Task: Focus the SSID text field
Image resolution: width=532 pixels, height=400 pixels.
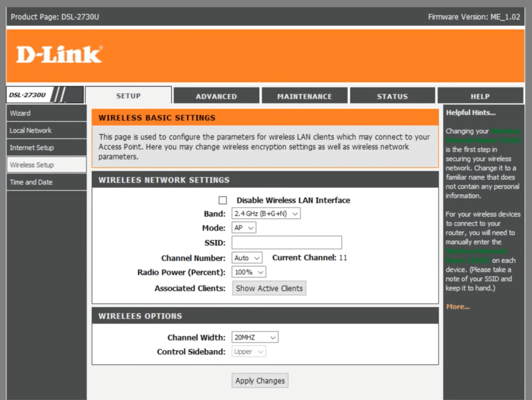Action: tap(287, 243)
